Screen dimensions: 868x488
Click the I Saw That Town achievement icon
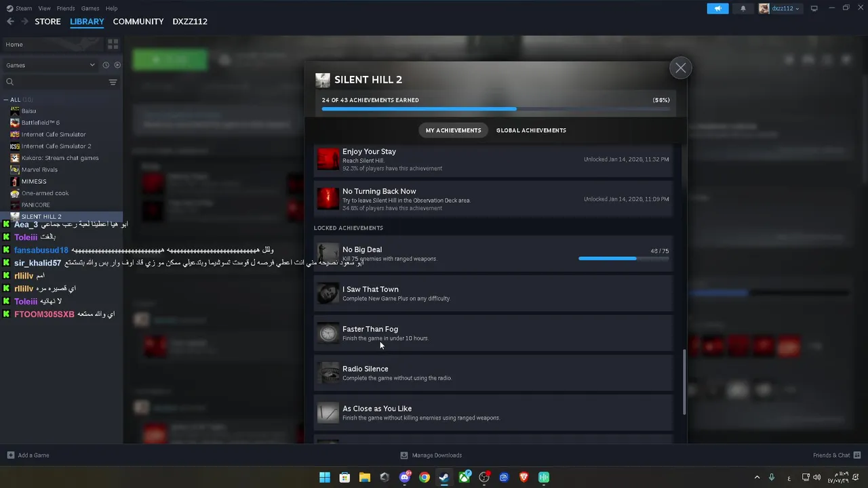point(328,293)
